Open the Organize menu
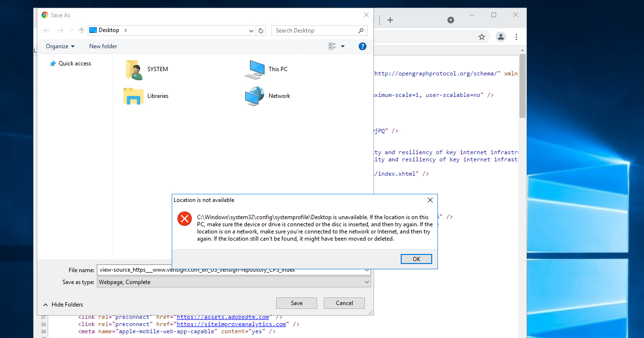 point(60,46)
